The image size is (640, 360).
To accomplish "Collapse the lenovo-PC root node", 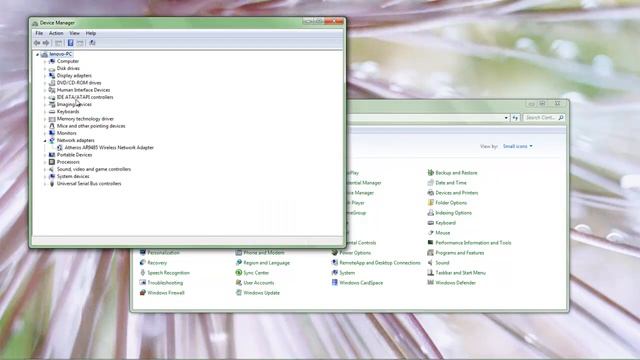I will [38, 54].
